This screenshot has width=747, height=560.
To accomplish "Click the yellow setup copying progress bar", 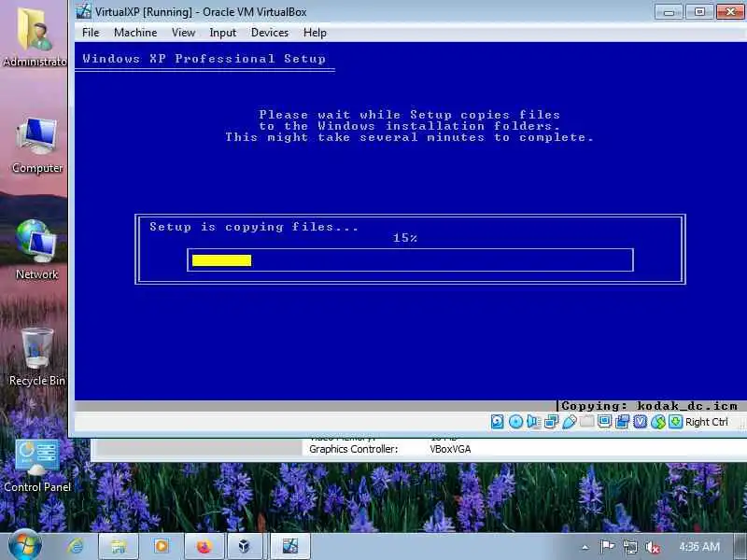I will 221,260.
